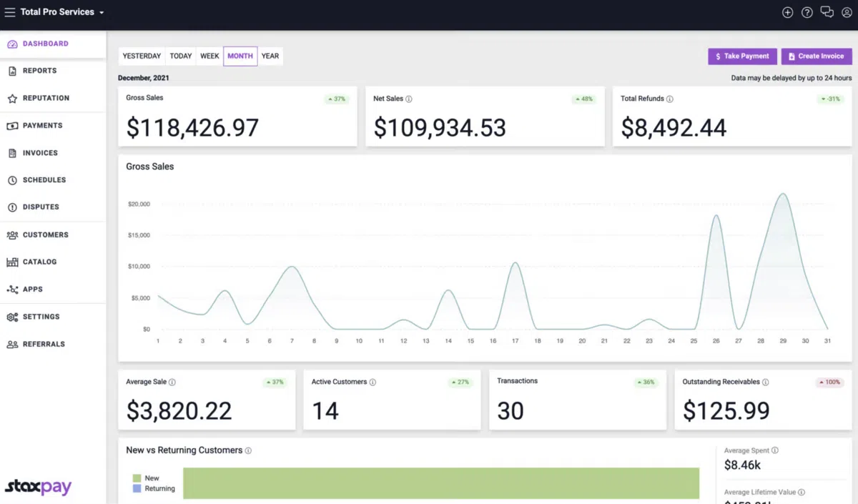Open the Dashboard icon in the sidebar
The width and height of the screenshot is (858, 504).
tap(13, 44)
